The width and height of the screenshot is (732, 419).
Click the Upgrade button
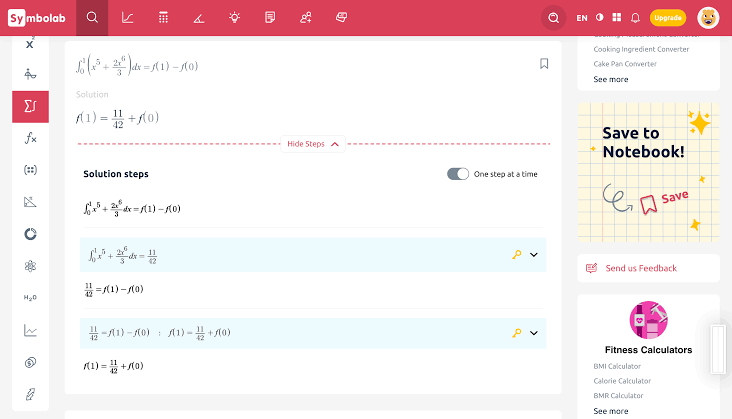pos(668,17)
